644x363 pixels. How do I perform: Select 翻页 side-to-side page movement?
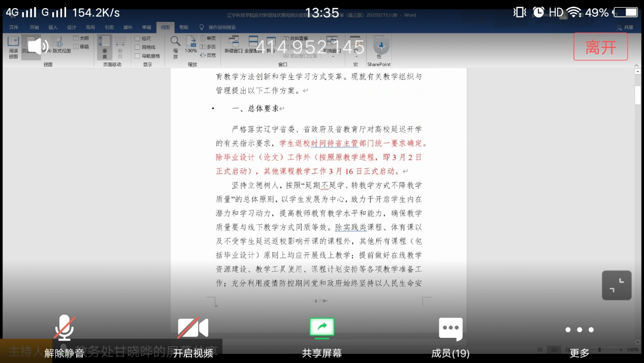coord(120,47)
